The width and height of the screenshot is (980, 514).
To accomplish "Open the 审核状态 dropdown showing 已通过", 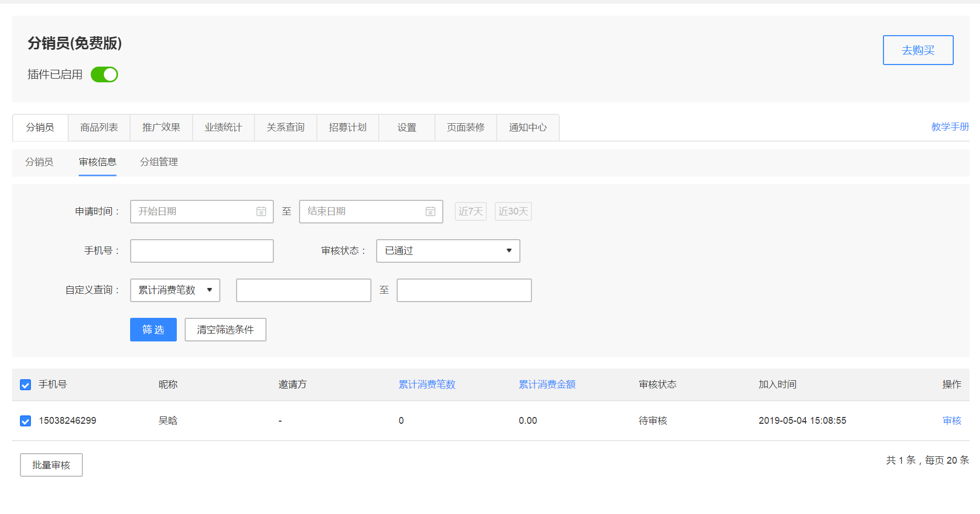I will [448, 251].
